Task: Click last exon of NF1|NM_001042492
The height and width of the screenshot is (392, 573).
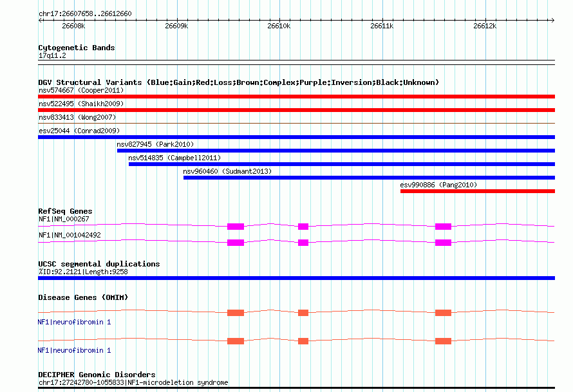Action: [444, 243]
